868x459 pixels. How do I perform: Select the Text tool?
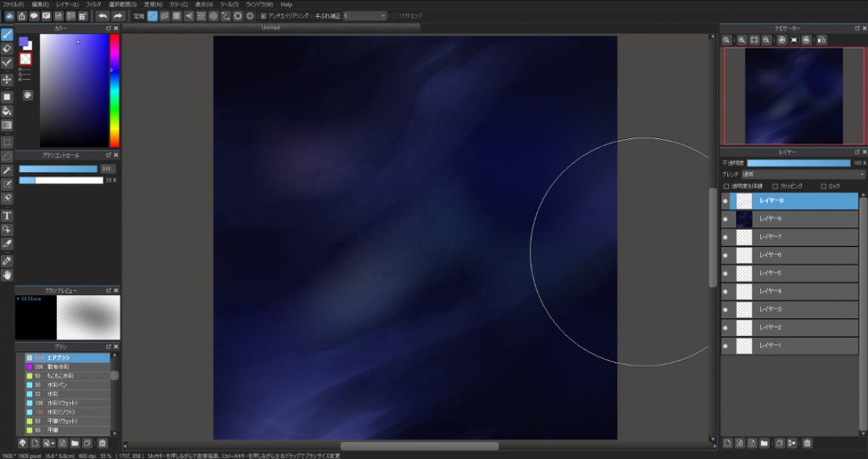(x=7, y=216)
